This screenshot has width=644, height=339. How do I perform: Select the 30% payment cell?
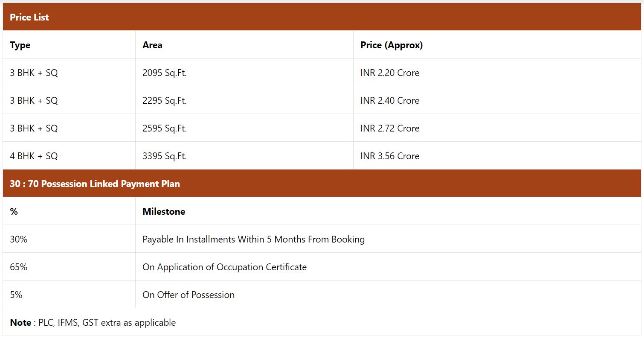19,239
